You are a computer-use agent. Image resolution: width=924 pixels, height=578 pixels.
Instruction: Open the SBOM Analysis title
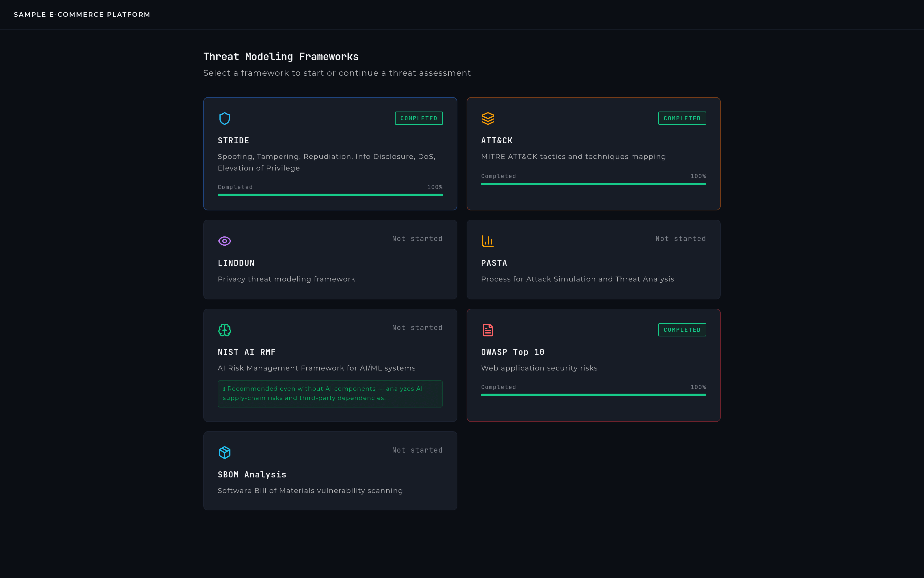pyautogui.click(x=252, y=475)
